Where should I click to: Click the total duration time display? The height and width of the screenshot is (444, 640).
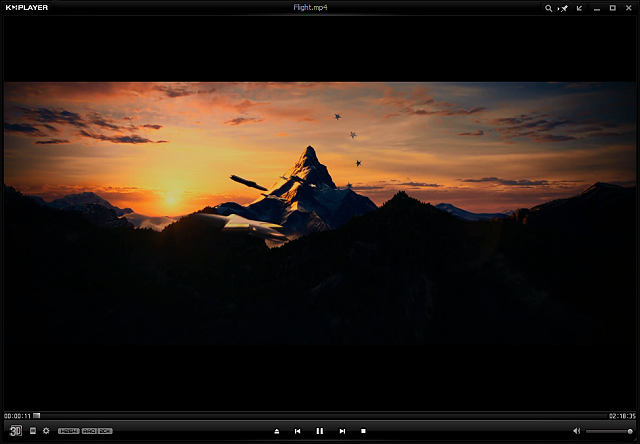[622, 416]
